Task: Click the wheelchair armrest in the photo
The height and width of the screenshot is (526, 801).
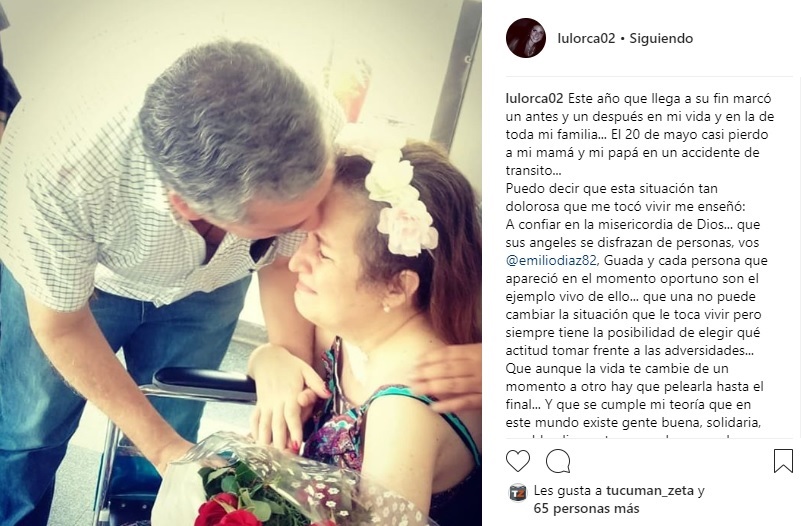Action: 204,383
